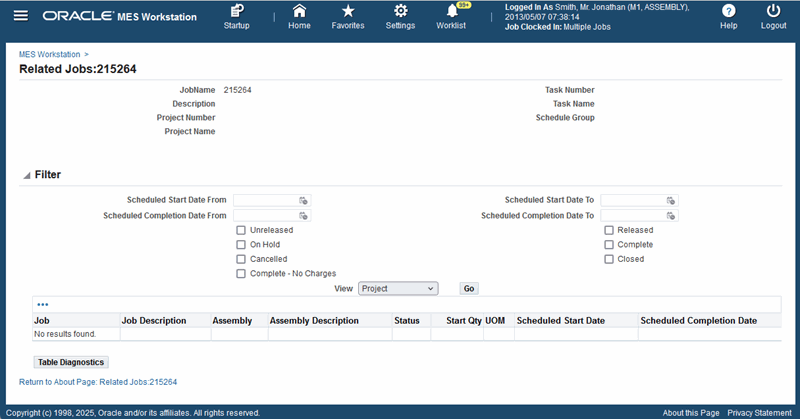Click the Assembly column header
The height and width of the screenshot is (419, 800).
pyautogui.click(x=239, y=321)
